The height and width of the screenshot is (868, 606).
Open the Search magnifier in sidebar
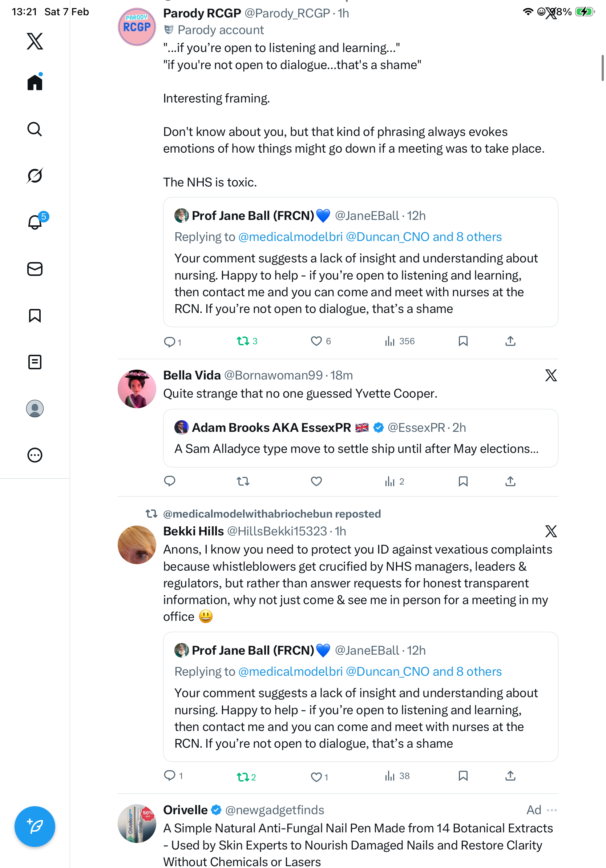[35, 129]
